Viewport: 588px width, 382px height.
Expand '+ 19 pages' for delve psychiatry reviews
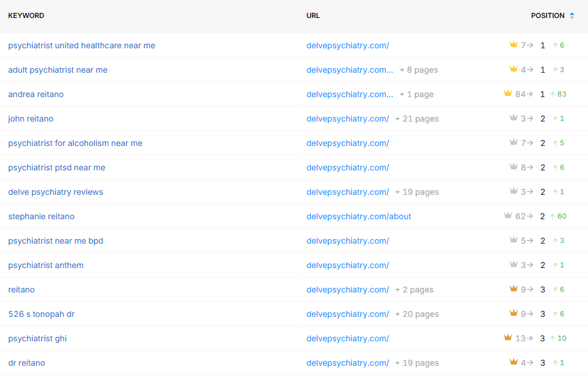(x=416, y=192)
